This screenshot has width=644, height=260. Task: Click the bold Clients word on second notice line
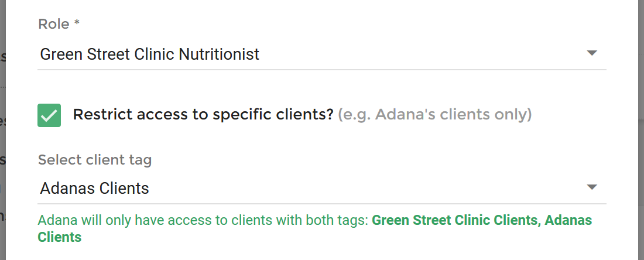point(60,237)
